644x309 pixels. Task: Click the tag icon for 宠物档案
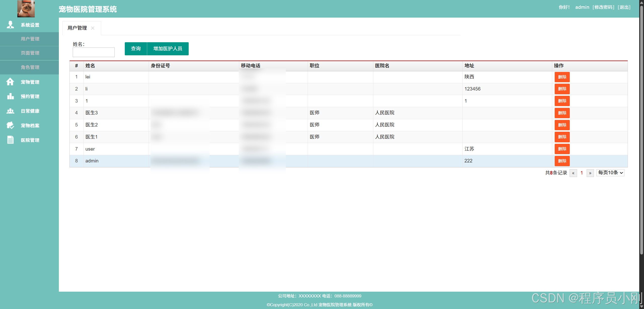click(10, 125)
